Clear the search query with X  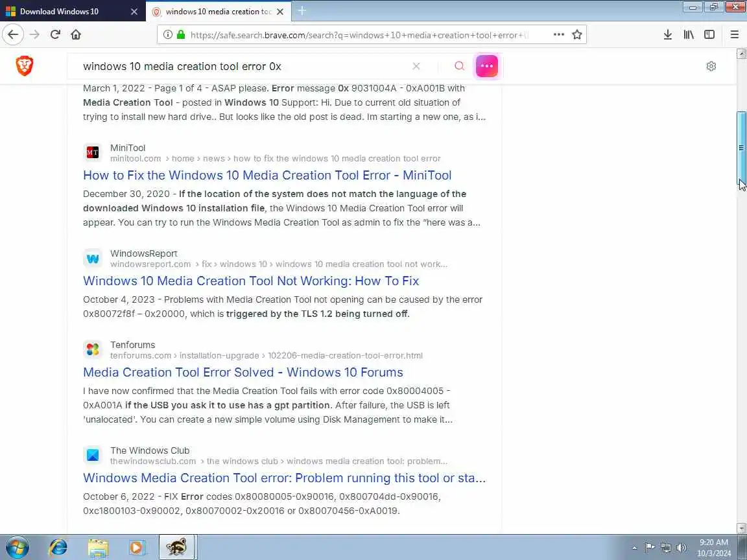tap(416, 65)
